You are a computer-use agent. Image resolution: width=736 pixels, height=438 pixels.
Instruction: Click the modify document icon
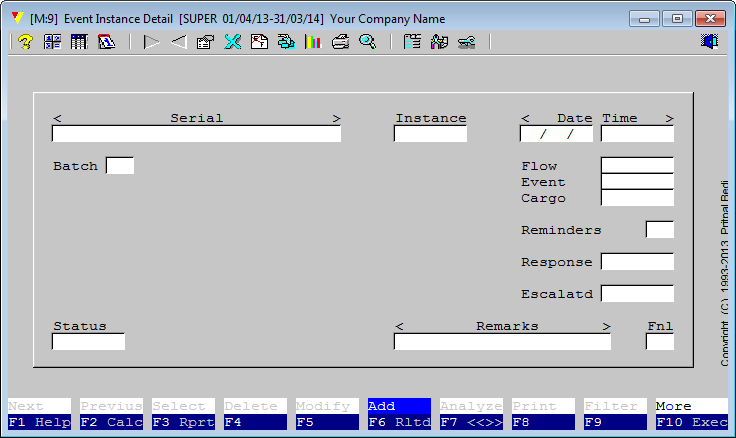(259, 42)
